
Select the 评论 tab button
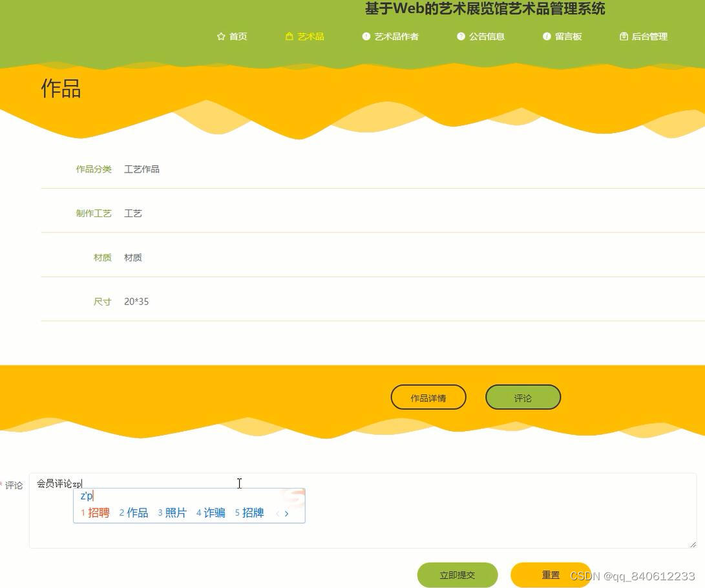[x=523, y=397]
